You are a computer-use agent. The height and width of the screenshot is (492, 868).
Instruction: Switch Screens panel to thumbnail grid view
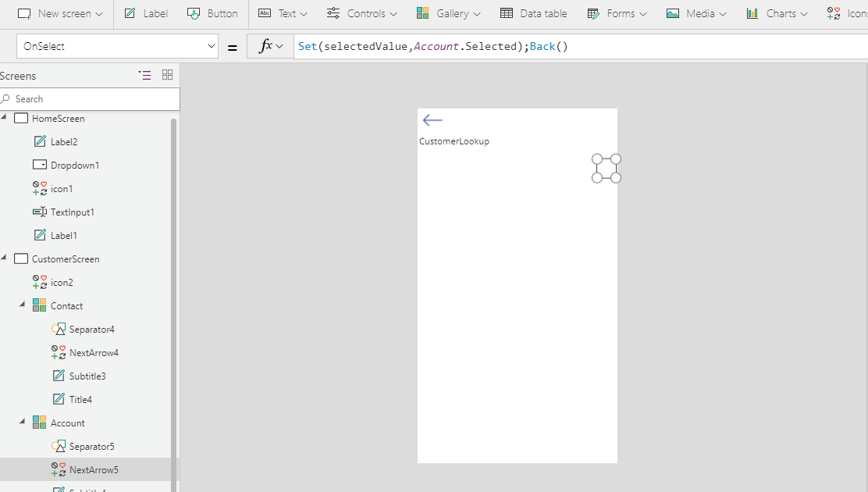point(167,75)
